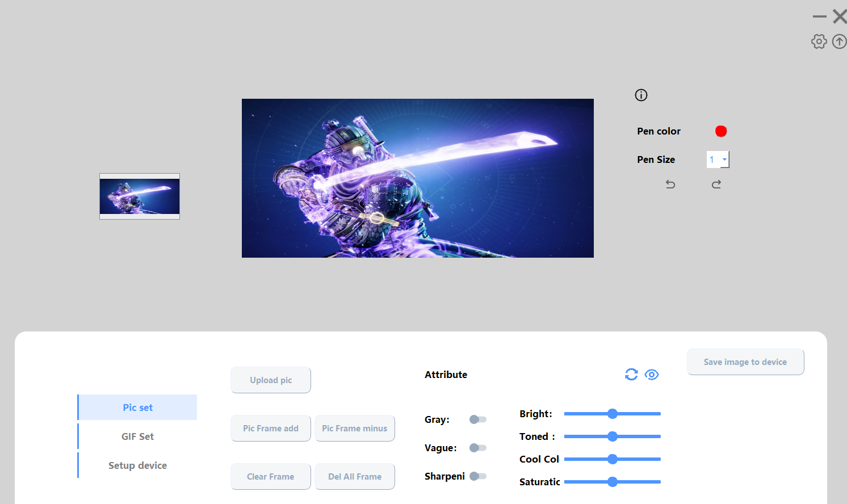The image size is (847, 504).
Task: Click the red Pen color swatch
Action: (721, 131)
